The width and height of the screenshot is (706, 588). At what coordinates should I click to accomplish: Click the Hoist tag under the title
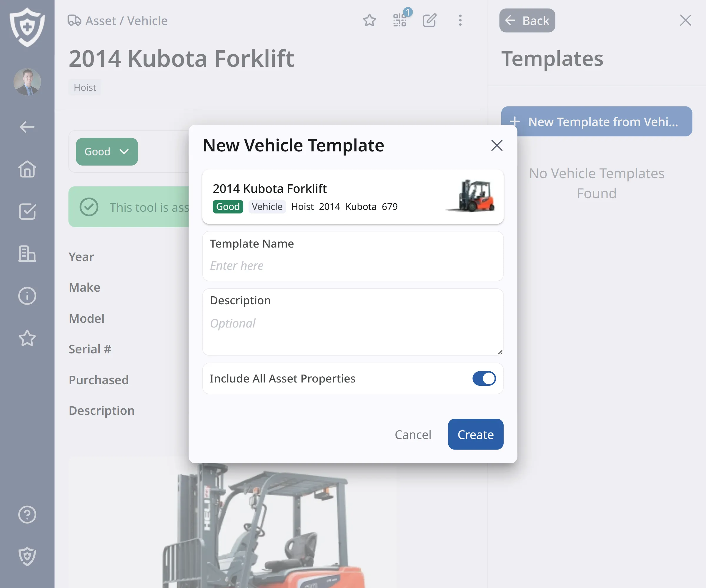(85, 88)
